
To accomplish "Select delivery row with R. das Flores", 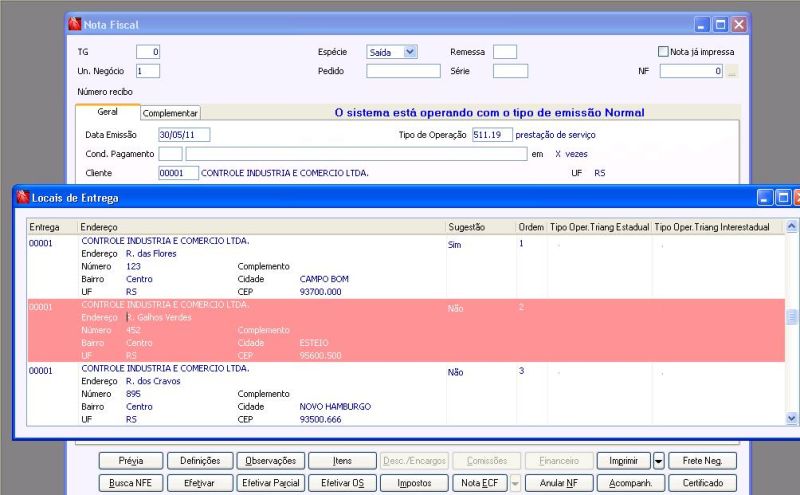I will [406, 266].
